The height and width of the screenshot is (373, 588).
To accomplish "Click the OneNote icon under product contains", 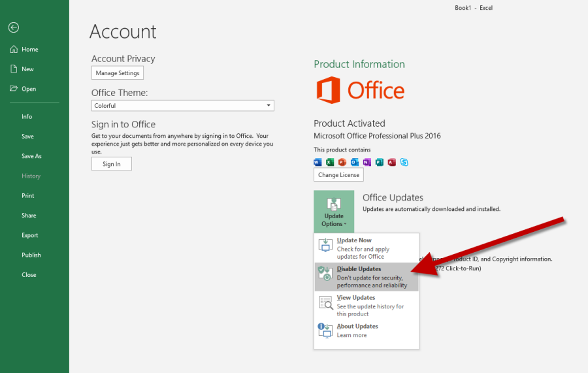I will click(367, 162).
